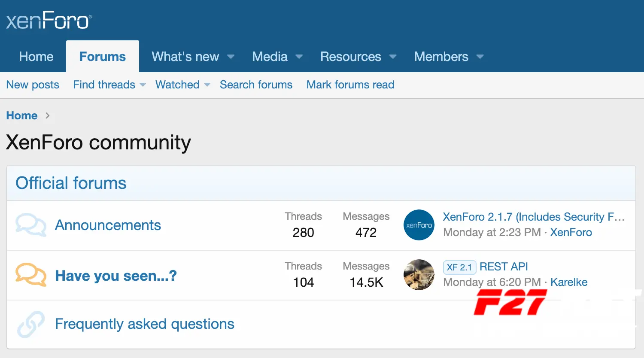The height and width of the screenshot is (358, 644).
Task: Open the XenForo avatar in the Announcements row
Action: tap(419, 225)
